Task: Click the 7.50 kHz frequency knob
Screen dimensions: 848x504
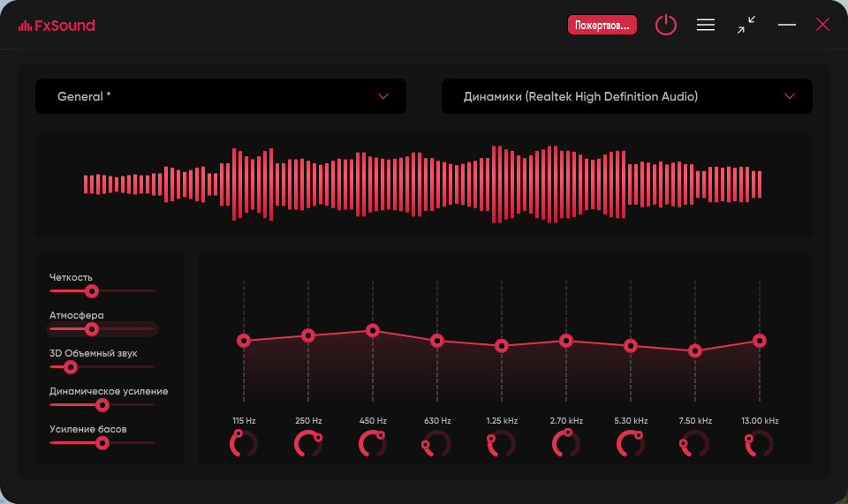Action: (x=695, y=443)
